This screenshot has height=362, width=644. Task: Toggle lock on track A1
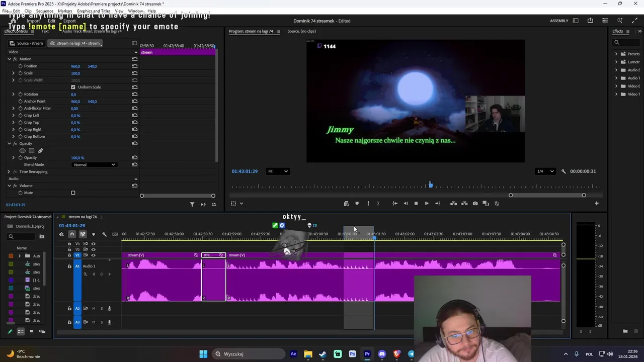point(69,266)
